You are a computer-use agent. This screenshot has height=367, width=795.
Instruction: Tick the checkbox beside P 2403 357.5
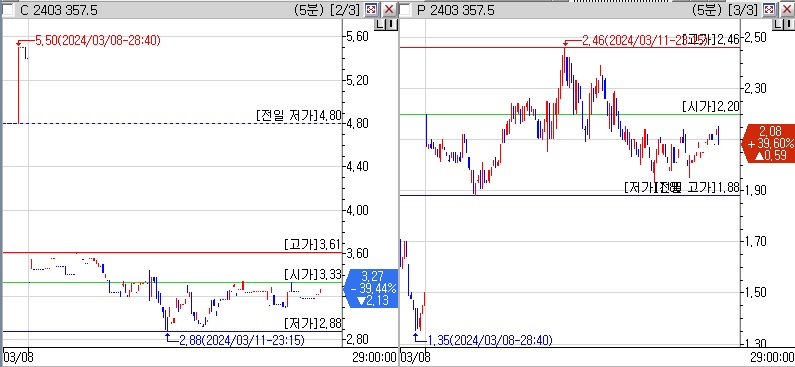coord(405,10)
